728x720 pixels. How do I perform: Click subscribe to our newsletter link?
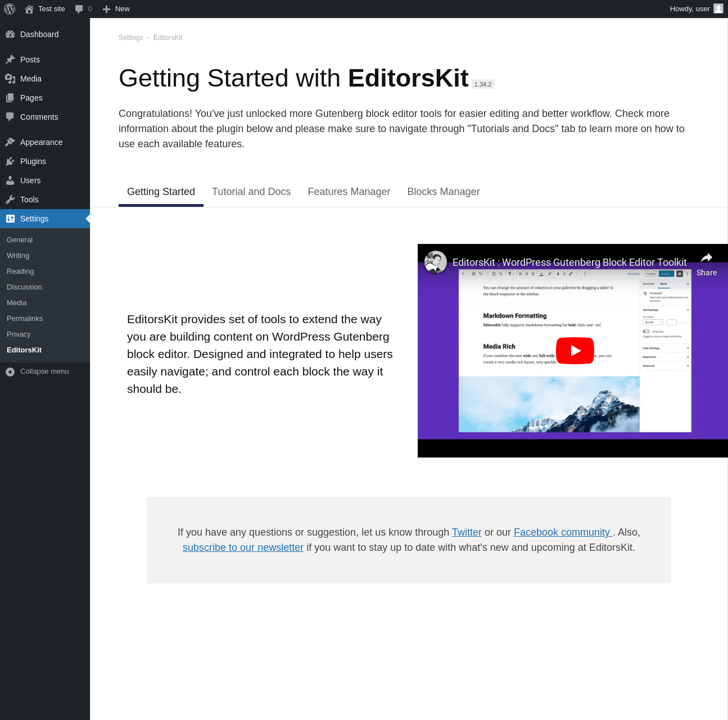tap(243, 547)
